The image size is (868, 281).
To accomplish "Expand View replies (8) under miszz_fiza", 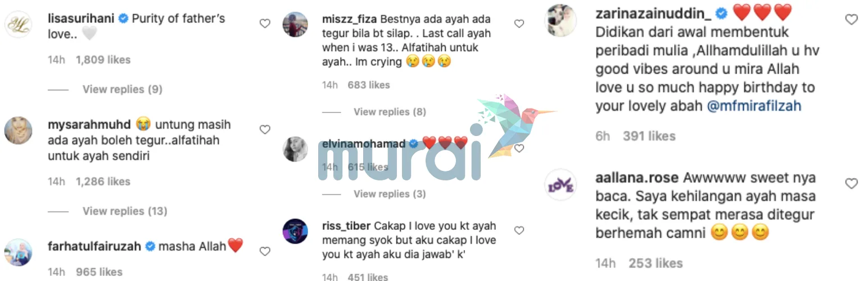I will click(390, 112).
